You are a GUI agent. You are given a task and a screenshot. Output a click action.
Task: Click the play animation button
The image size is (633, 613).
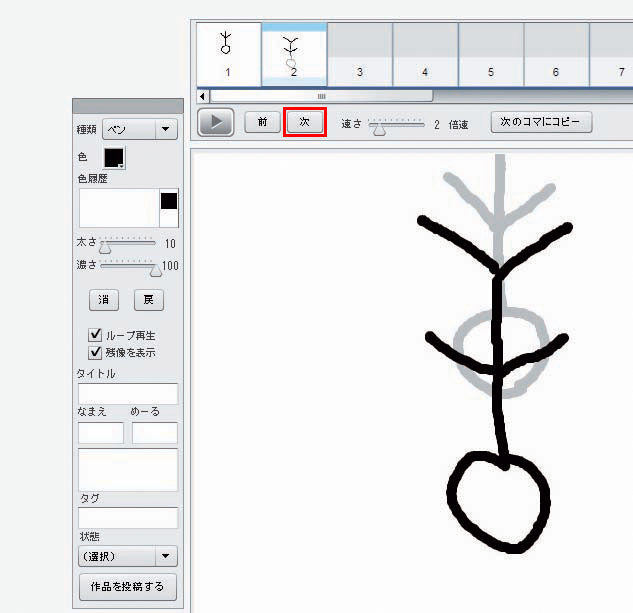tap(216, 122)
